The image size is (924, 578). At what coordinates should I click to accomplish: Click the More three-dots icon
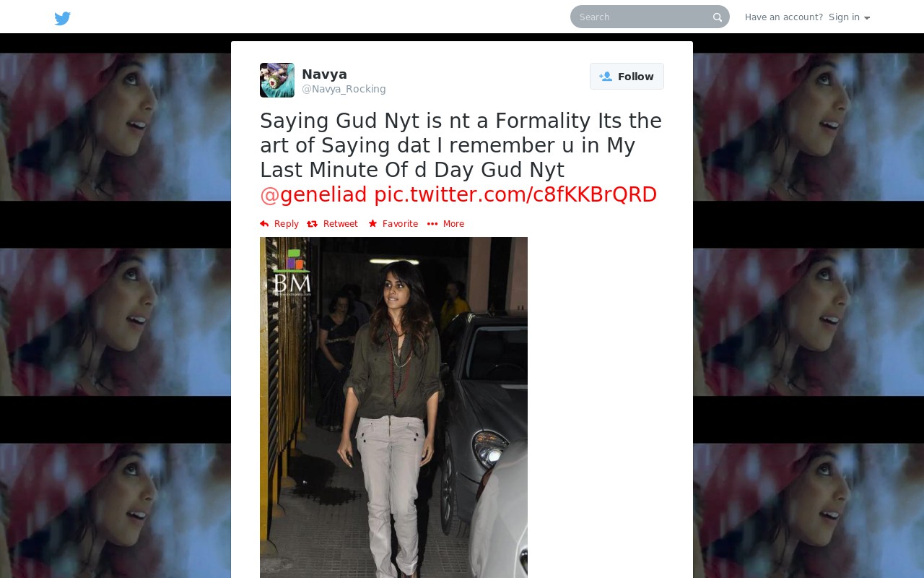coord(432,224)
